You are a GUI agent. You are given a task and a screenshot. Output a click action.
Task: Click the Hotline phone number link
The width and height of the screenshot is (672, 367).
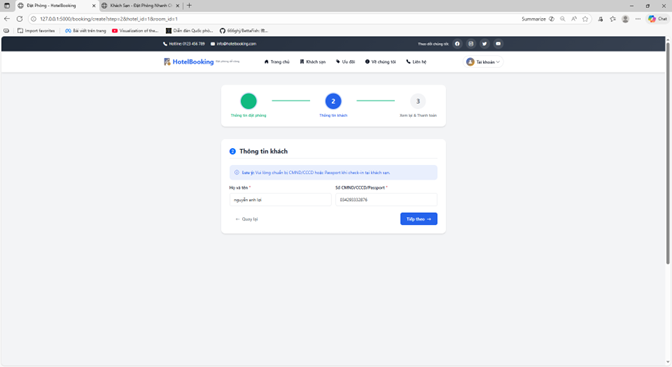[184, 44]
